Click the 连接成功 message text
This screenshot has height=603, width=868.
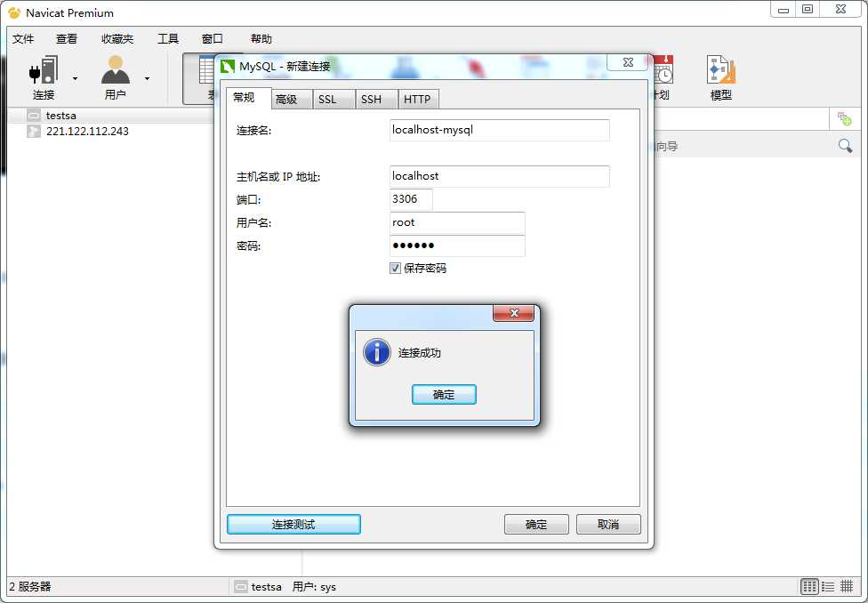point(419,353)
